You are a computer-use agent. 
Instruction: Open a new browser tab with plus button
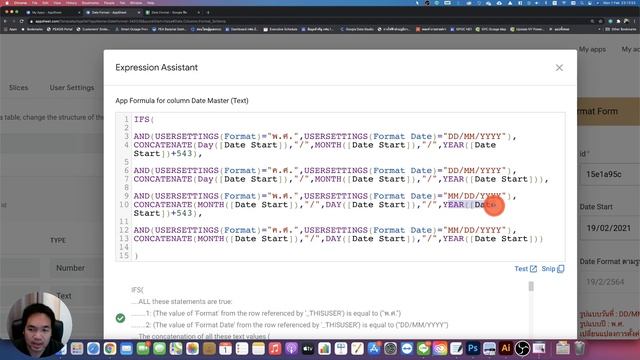(x=208, y=12)
